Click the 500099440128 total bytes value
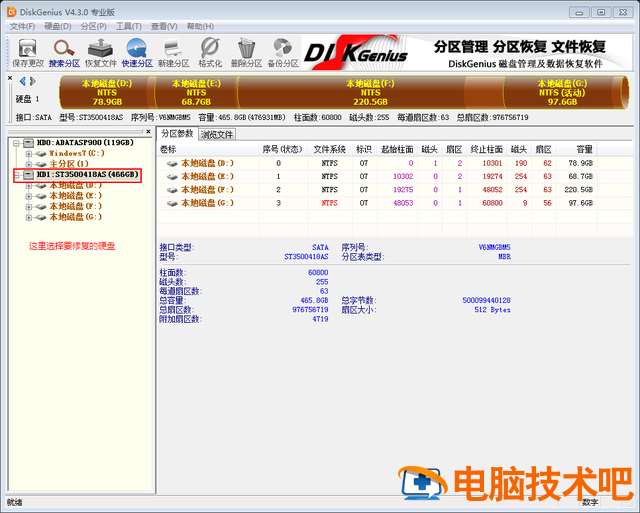 [486, 300]
